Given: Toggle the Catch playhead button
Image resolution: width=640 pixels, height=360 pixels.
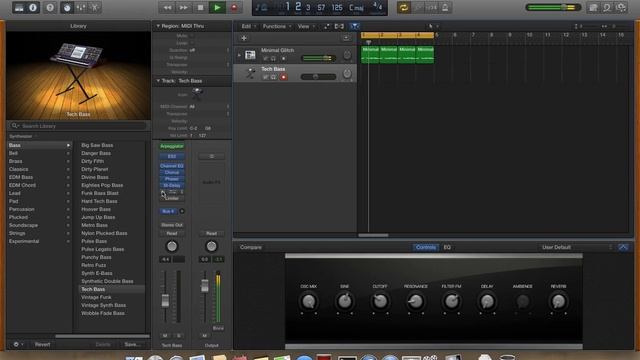Looking at the screenshot, I should coord(354,26).
